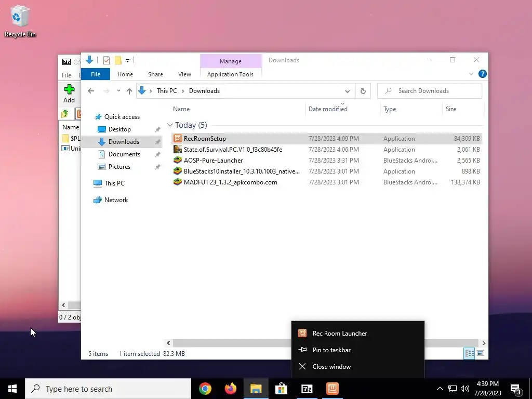Open recent locations dropdown arrow
Screen dimensions: 532x399
click(118, 91)
